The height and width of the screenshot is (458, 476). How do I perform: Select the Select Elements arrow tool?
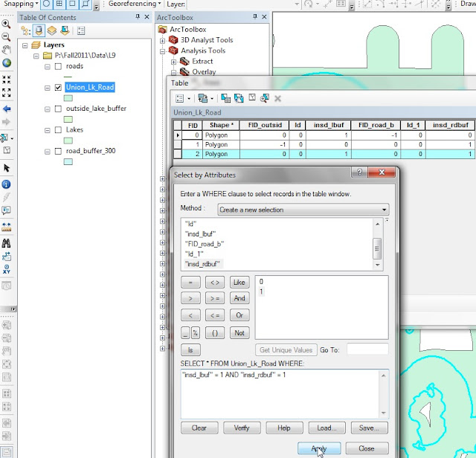pos(6,168)
